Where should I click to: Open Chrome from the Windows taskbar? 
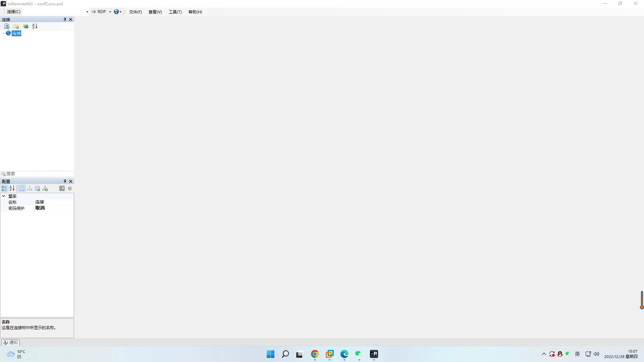tap(315, 354)
